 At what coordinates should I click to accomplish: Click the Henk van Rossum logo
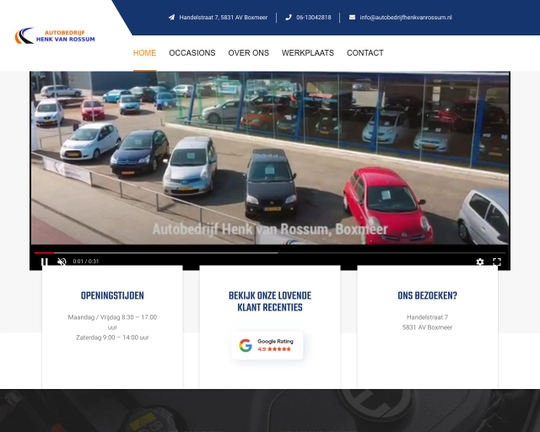55,36
